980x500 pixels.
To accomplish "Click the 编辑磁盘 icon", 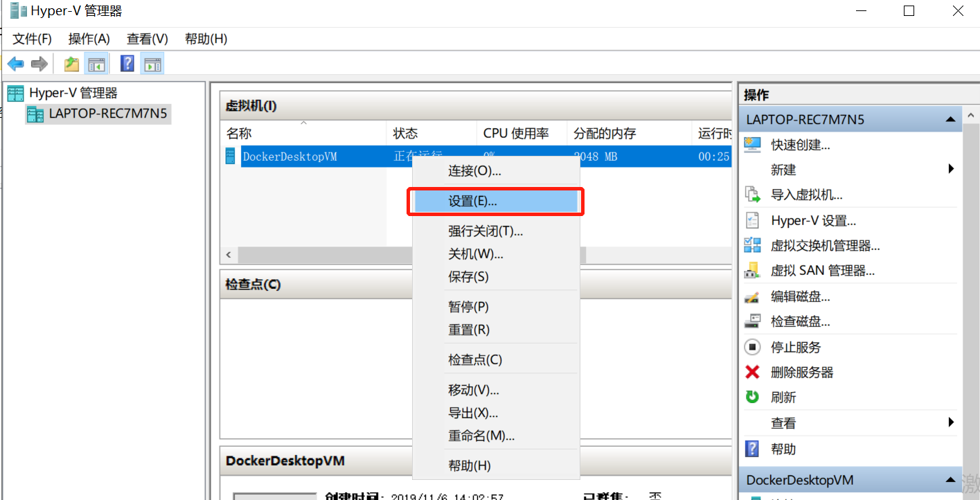I will (752, 296).
